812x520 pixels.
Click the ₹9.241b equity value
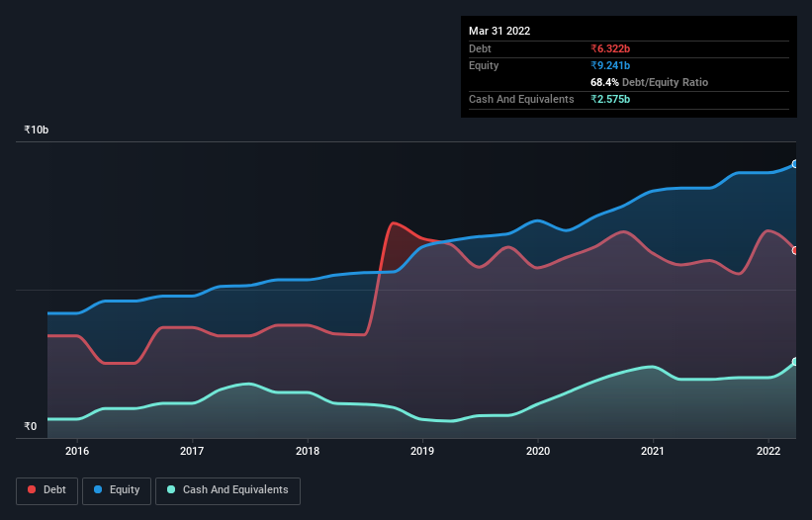(610, 65)
